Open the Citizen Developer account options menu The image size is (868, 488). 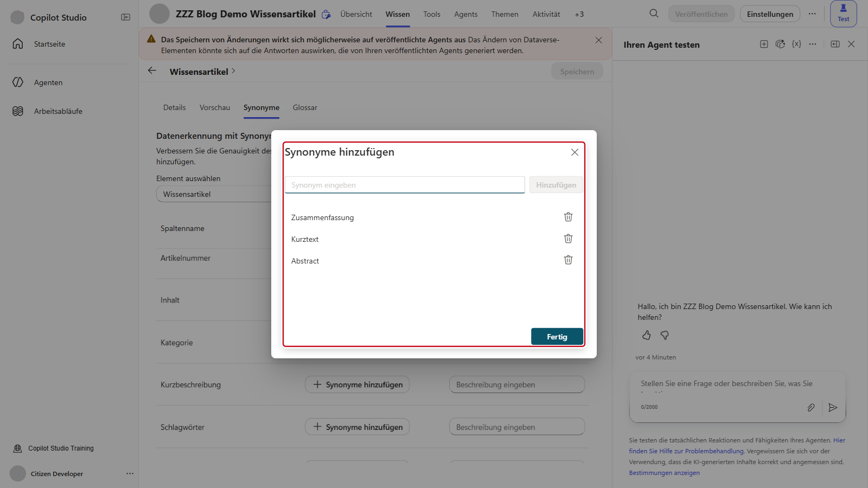tap(130, 473)
